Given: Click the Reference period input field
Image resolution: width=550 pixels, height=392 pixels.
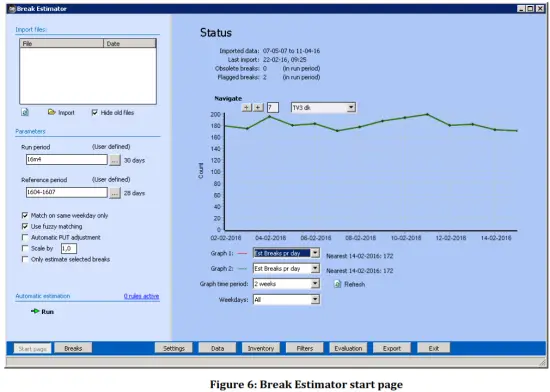Looking at the screenshot, I should [67, 192].
